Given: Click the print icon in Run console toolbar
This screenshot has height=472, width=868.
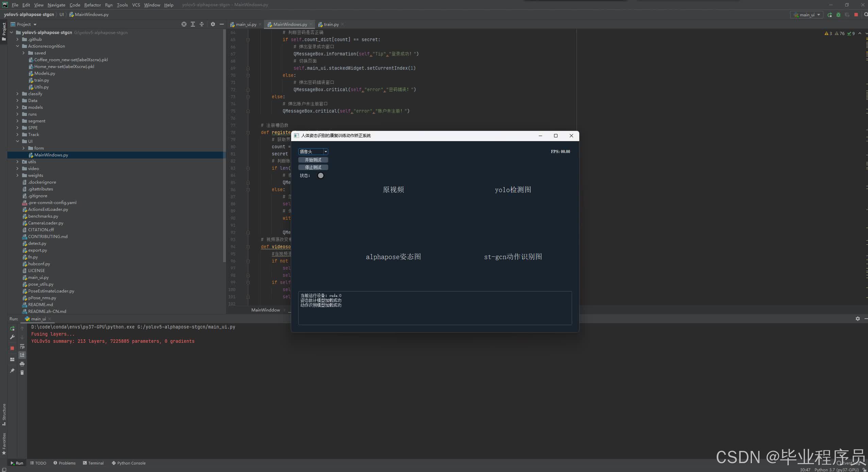Looking at the screenshot, I should (x=22, y=364).
